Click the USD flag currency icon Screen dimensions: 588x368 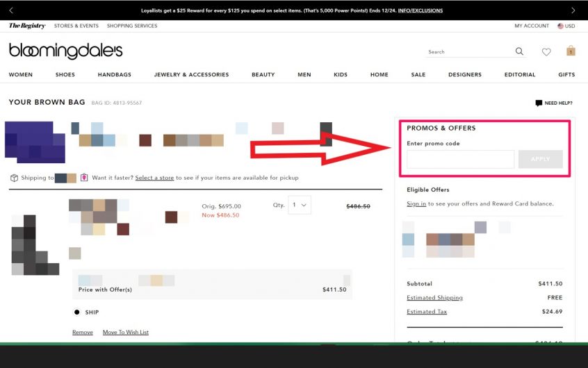pos(560,26)
